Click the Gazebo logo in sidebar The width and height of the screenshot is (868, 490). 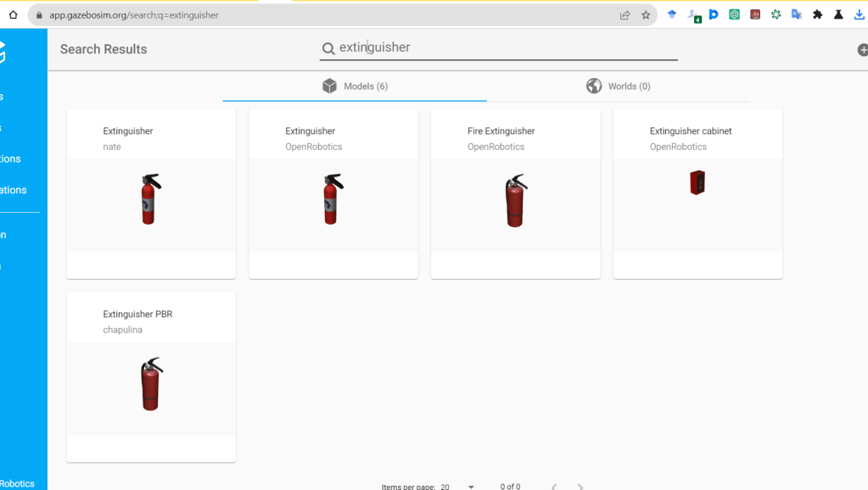coord(3,52)
